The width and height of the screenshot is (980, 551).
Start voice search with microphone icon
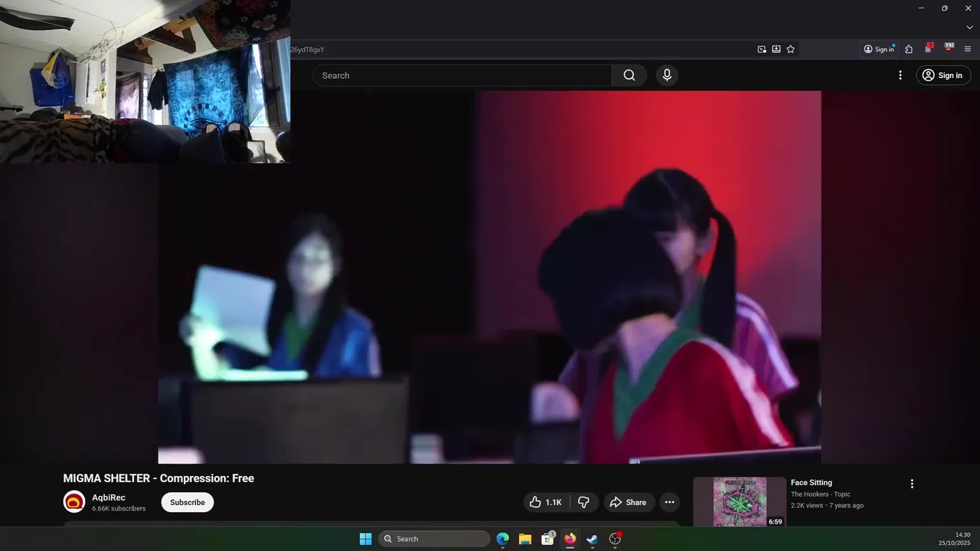click(667, 75)
